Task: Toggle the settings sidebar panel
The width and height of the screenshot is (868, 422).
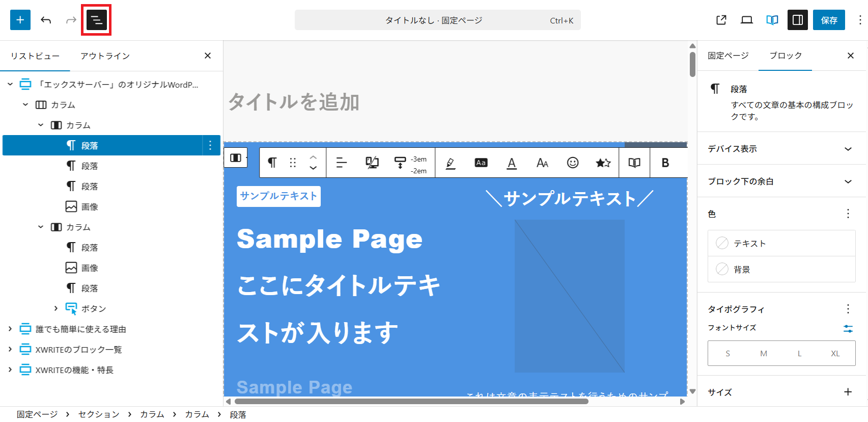Action: click(797, 20)
